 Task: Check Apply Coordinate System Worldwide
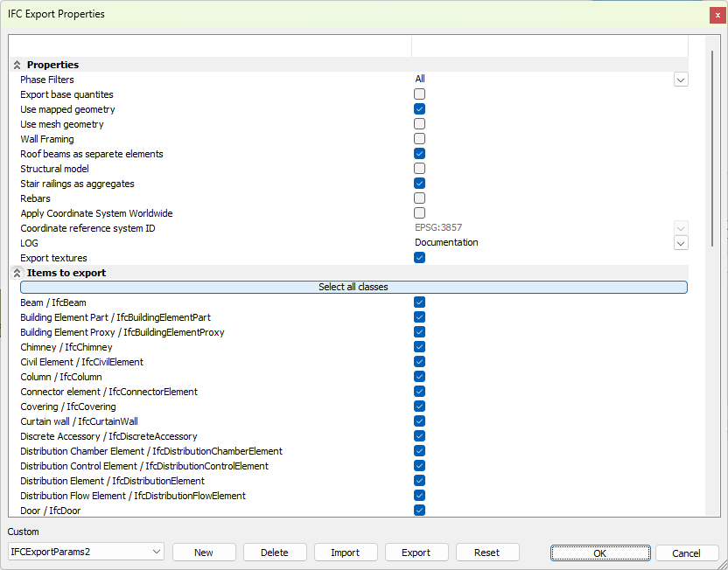(420, 213)
